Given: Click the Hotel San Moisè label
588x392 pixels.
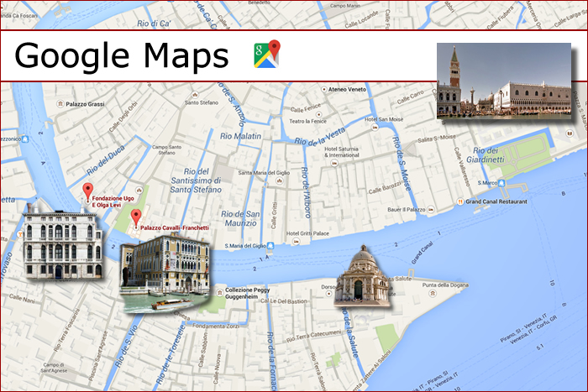Looking at the screenshot, I should [384, 119].
